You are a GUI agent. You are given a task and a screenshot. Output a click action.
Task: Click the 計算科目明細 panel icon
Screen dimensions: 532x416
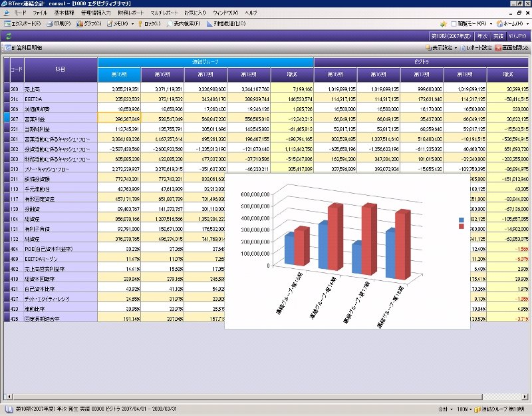(7, 47)
